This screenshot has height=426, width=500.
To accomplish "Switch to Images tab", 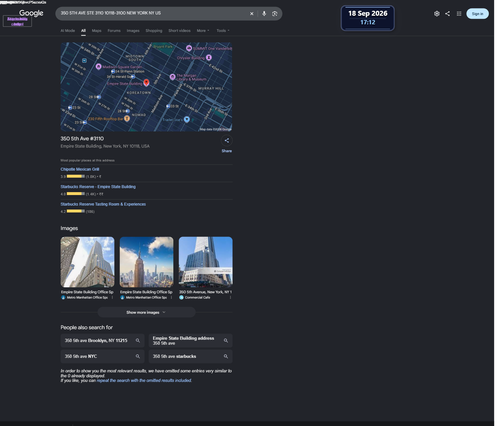I will pyautogui.click(x=133, y=30).
